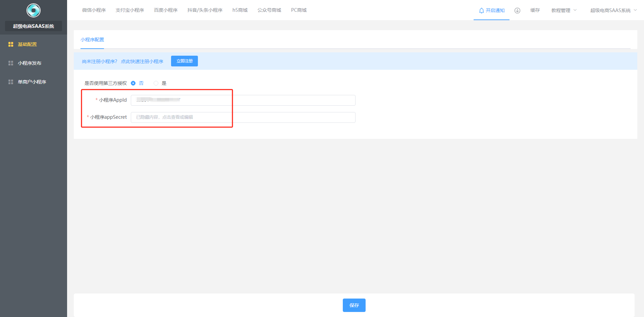Expand the 教程管理 dropdown
The image size is (644, 317).
click(x=564, y=10)
